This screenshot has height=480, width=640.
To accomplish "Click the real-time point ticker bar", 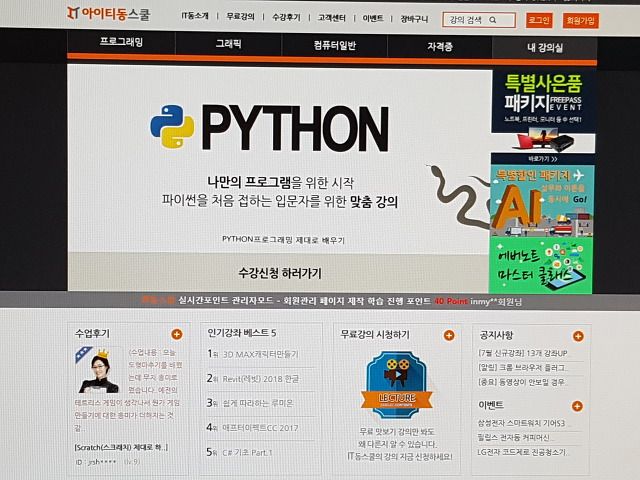I will click(320, 301).
